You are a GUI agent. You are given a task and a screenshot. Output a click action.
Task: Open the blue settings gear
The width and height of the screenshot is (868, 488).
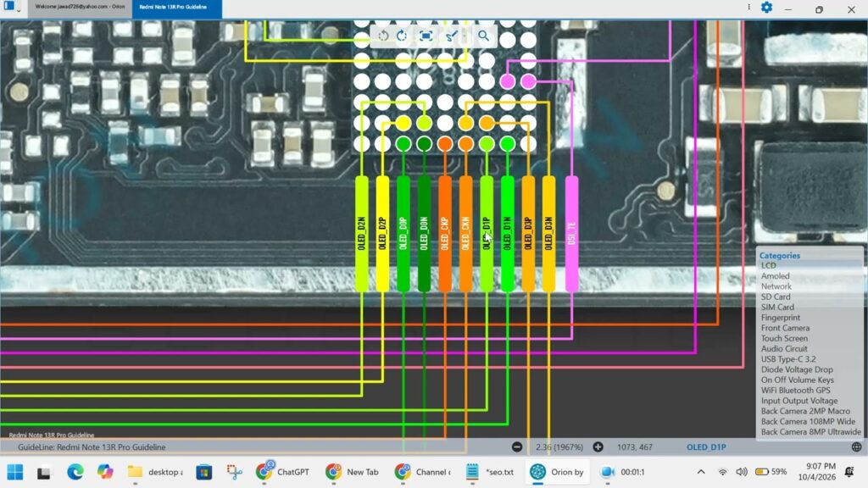click(x=766, y=8)
